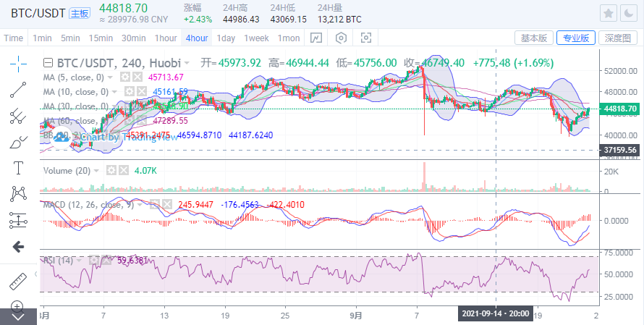Open the chart pattern tool
This screenshot has height=325, width=644.
[19, 194]
